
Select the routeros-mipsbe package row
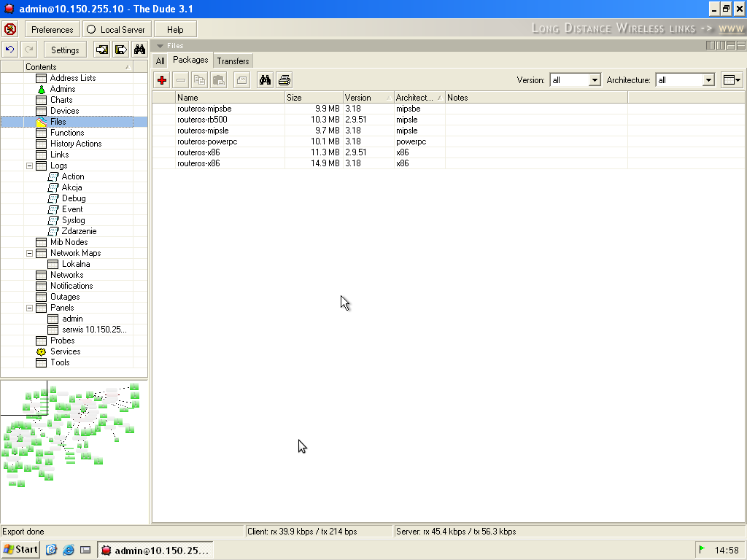(448, 109)
